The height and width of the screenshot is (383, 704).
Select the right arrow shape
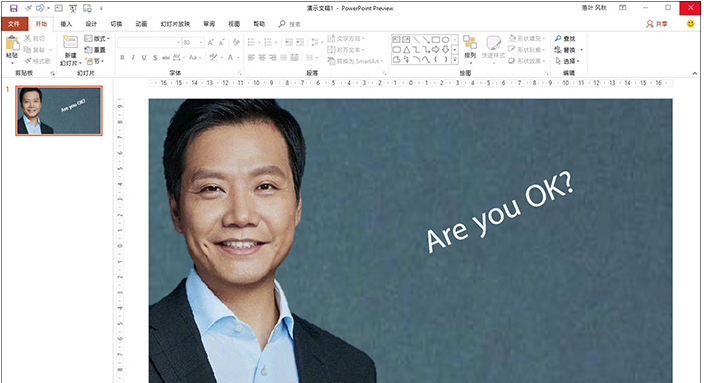(436, 49)
